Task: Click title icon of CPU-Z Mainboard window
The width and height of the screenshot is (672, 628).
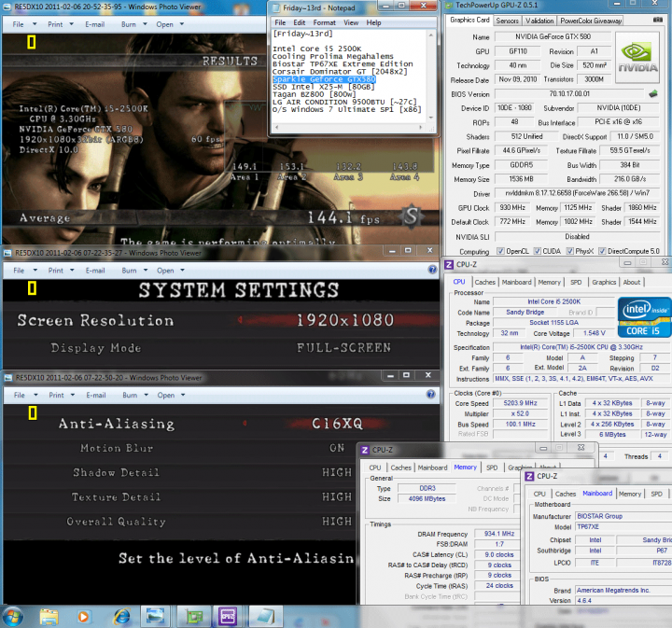Action: tap(530, 476)
